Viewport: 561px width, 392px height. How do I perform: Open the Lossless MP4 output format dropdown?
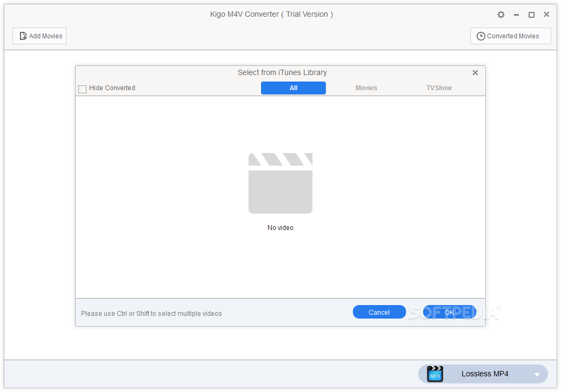(x=483, y=374)
